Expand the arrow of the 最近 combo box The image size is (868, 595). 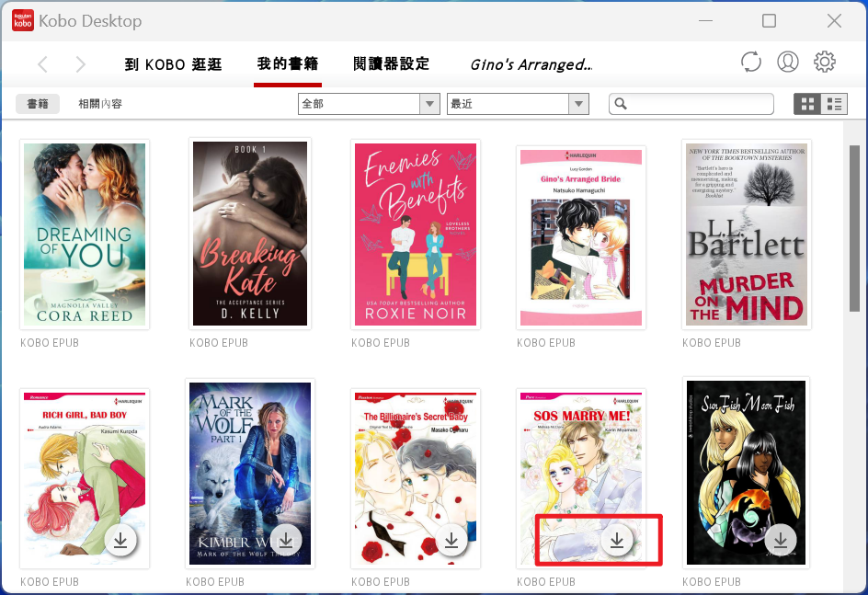click(x=578, y=104)
